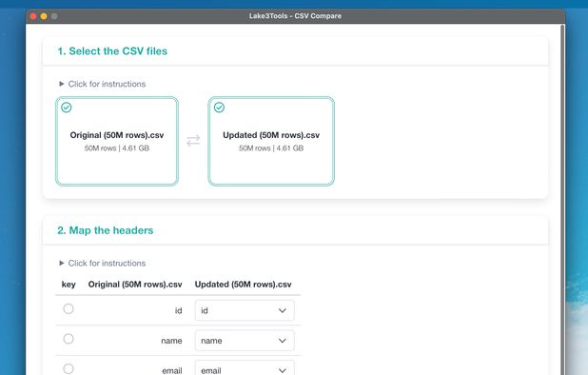588x375 pixels.
Task: Click the 'name' label in Original column
Action: (172, 341)
